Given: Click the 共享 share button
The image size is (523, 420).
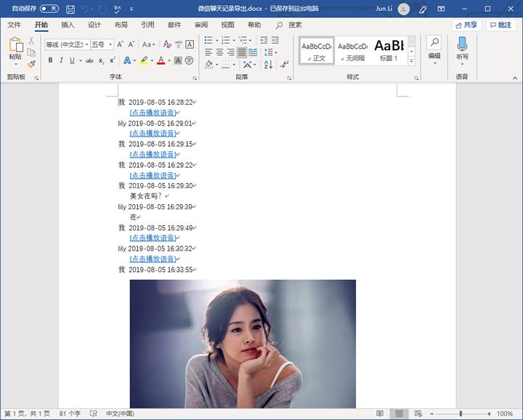Looking at the screenshot, I should [466, 25].
